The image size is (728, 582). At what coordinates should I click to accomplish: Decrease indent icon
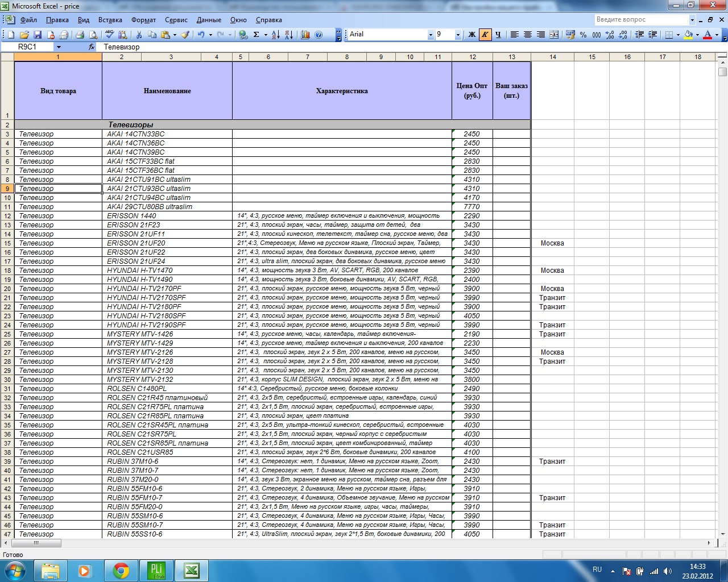[640, 35]
